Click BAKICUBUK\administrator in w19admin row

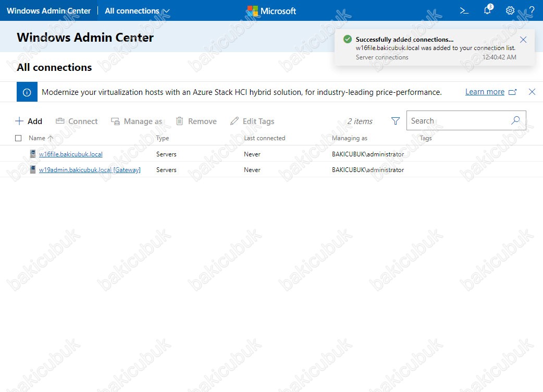[x=368, y=170]
